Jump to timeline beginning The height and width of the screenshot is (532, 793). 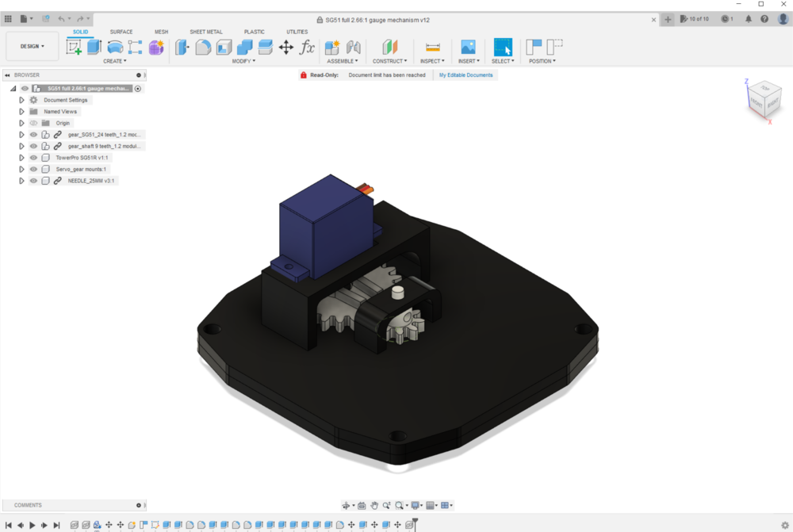click(8, 526)
